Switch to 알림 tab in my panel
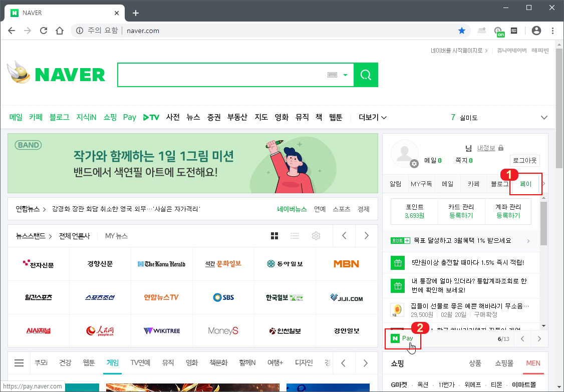Screen dimensions: 564x392 tap(396, 184)
